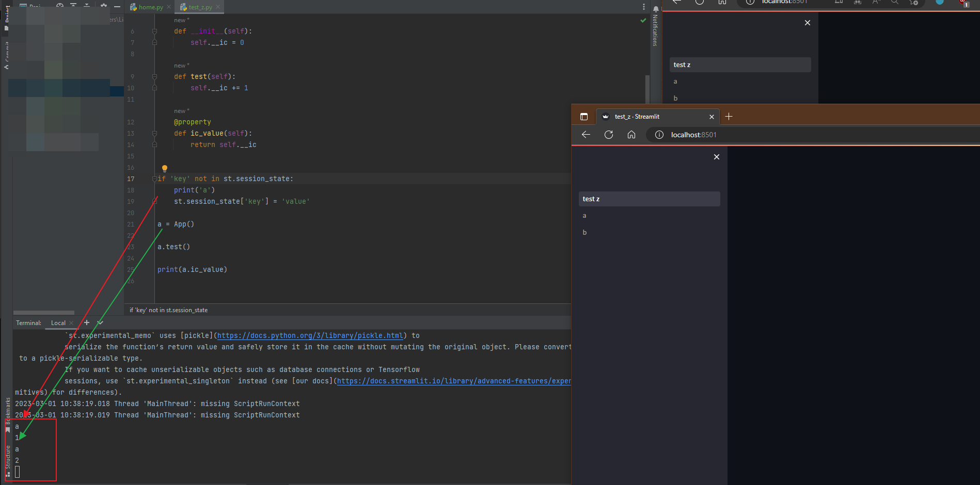This screenshot has width=980, height=485.
Task: Place cursor on 'a = App()' line
Action: [176, 224]
